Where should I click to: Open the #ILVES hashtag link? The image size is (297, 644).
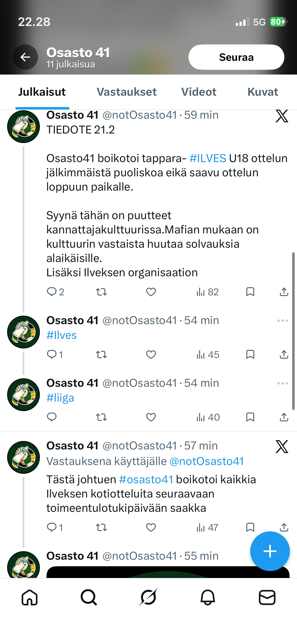(208, 158)
